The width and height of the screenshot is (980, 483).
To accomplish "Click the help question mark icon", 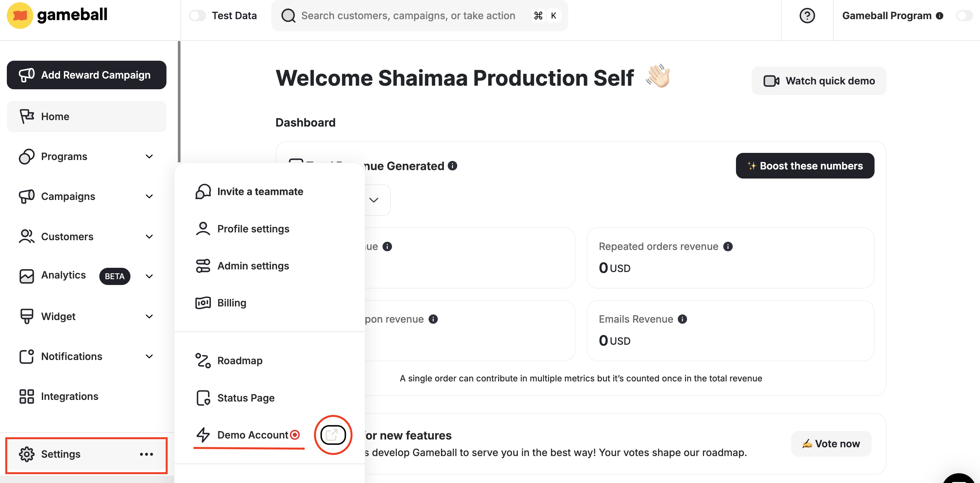I will [x=806, y=16].
